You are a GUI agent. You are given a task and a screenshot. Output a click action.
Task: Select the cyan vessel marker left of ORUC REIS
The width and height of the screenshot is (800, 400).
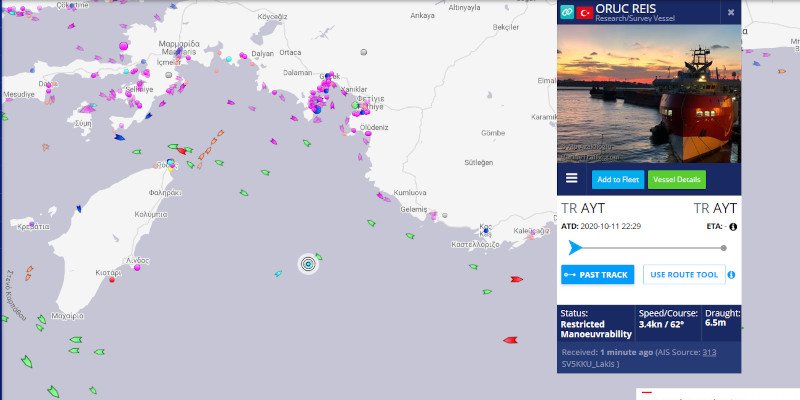click(278, 273)
